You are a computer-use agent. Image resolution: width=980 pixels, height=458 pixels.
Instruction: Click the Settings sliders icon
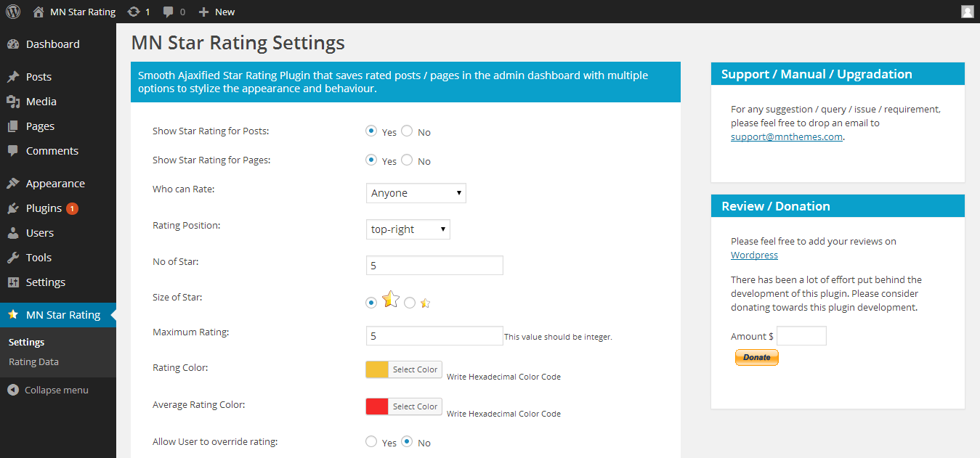(x=13, y=282)
